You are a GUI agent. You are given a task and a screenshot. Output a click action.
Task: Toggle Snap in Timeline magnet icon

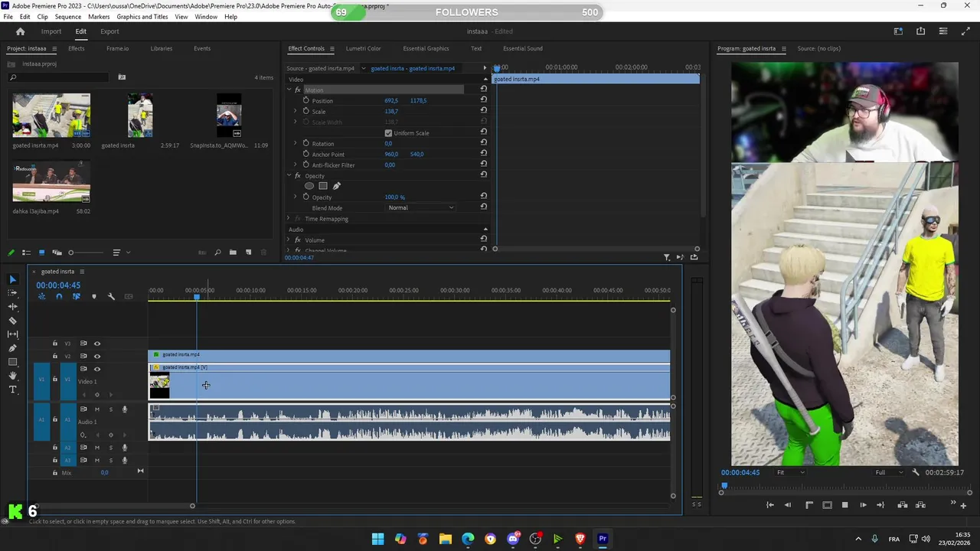point(59,296)
